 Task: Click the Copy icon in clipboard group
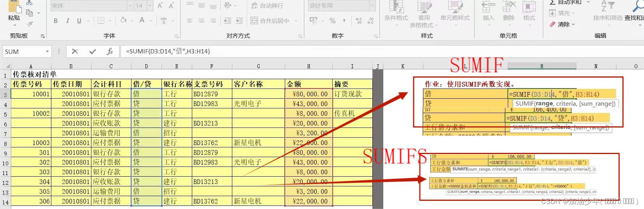click(x=30, y=13)
